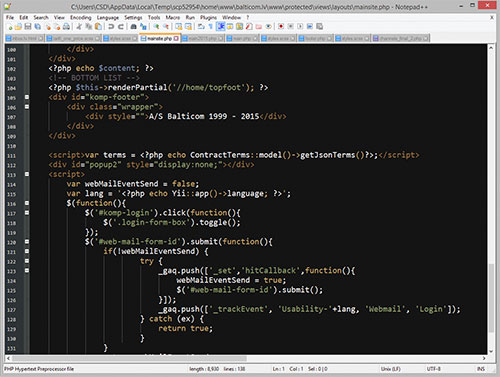The width and height of the screenshot is (500, 377).
Task: Toggle synchronized horizontal scrolling icon
Action: pyautogui.click(x=188, y=27)
